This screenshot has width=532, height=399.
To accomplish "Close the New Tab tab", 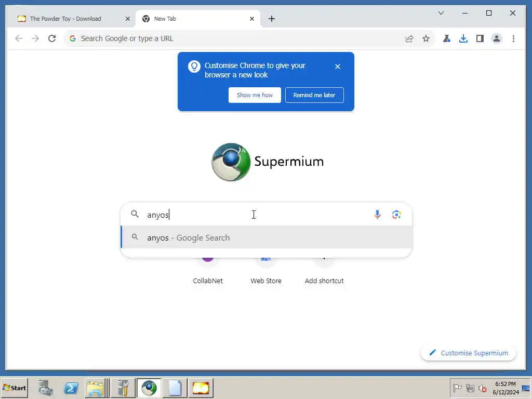I will (252, 19).
